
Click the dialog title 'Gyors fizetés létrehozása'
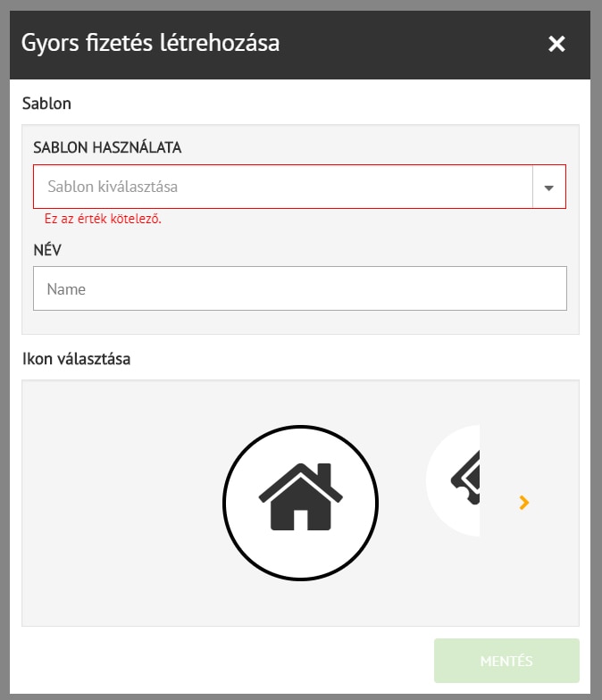[x=150, y=43]
